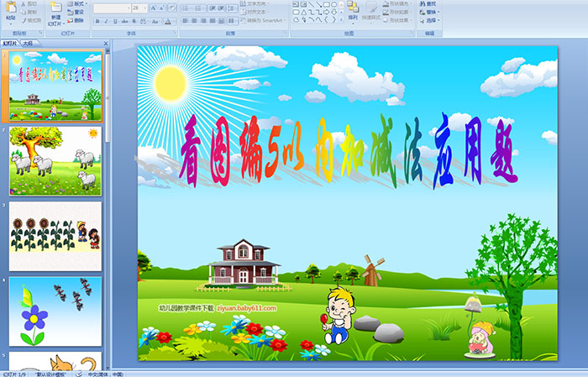Select the Format Painter (格式刷) tool
The height and width of the screenshot is (377, 588).
click(x=31, y=20)
